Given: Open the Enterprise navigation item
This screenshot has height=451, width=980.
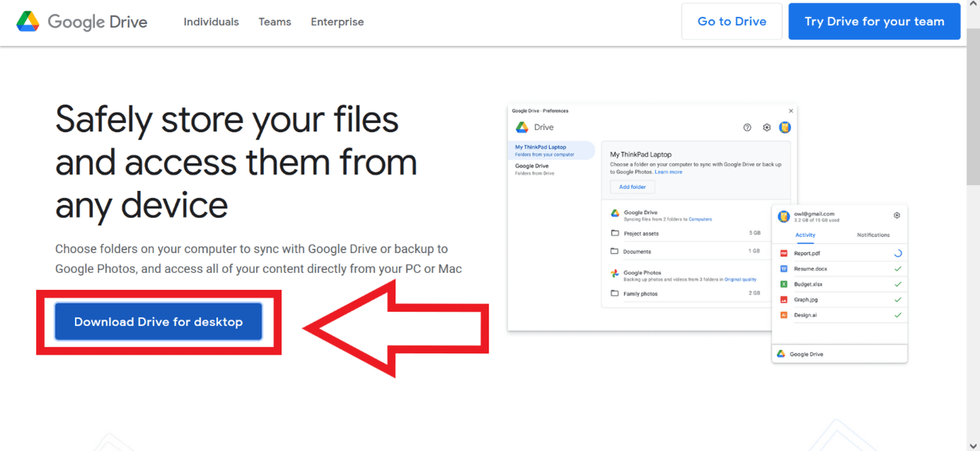Looking at the screenshot, I should pyautogui.click(x=337, y=21).
